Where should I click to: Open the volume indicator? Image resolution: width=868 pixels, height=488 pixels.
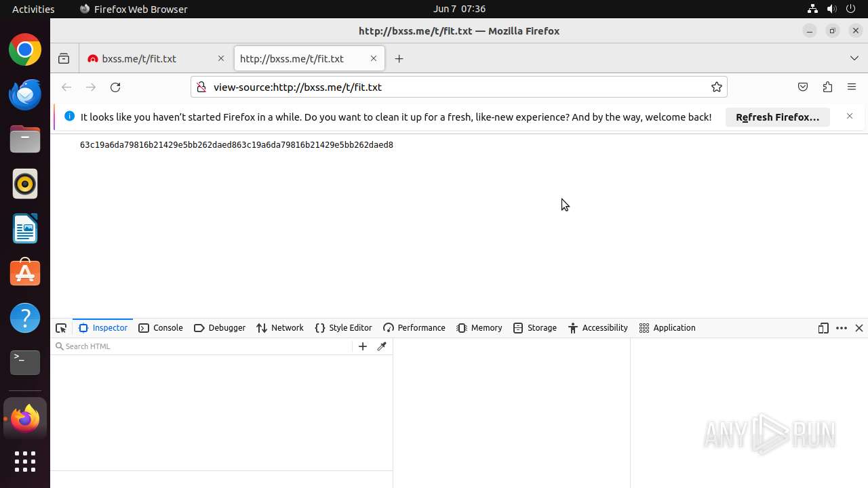point(831,9)
